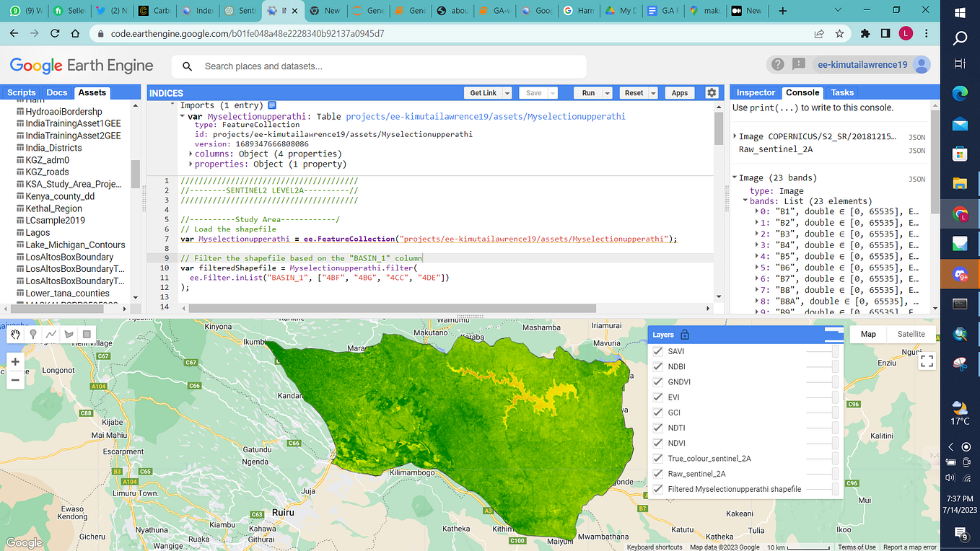980x551 pixels.
Task: Click the Get Link button
Action: click(482, 92)
